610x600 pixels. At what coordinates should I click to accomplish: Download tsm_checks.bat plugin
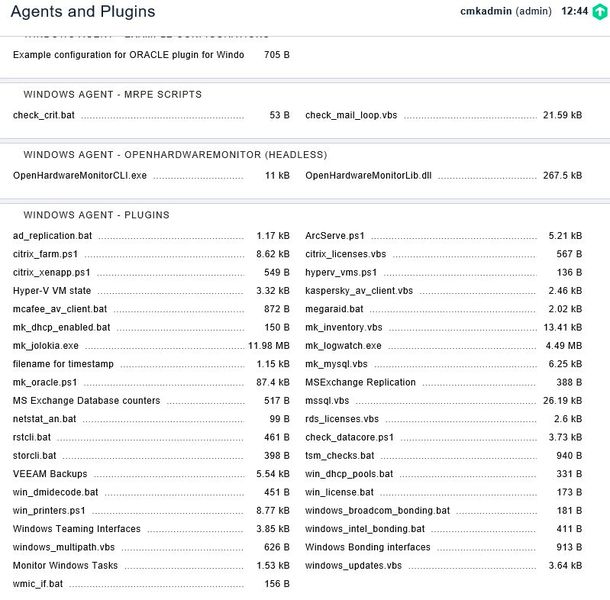[x=339, y=455]
